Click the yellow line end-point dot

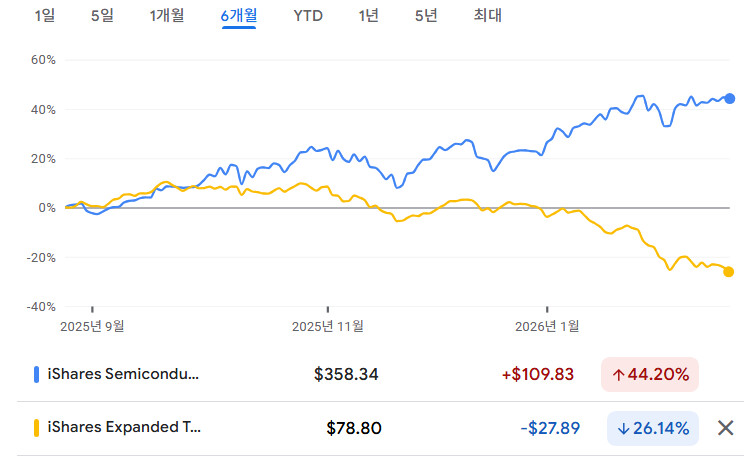tap(728, 271)
